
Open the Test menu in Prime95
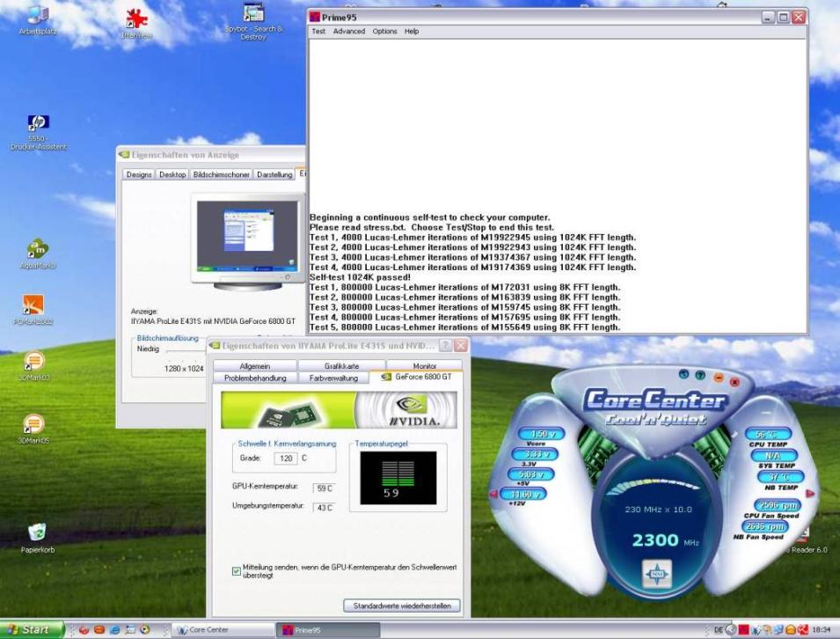coord(318,31)
